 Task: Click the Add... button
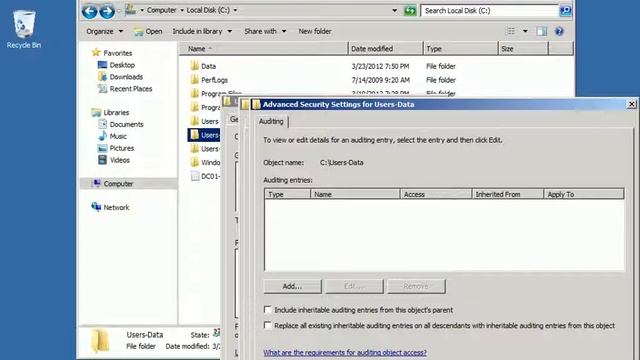tap(292, 286)
